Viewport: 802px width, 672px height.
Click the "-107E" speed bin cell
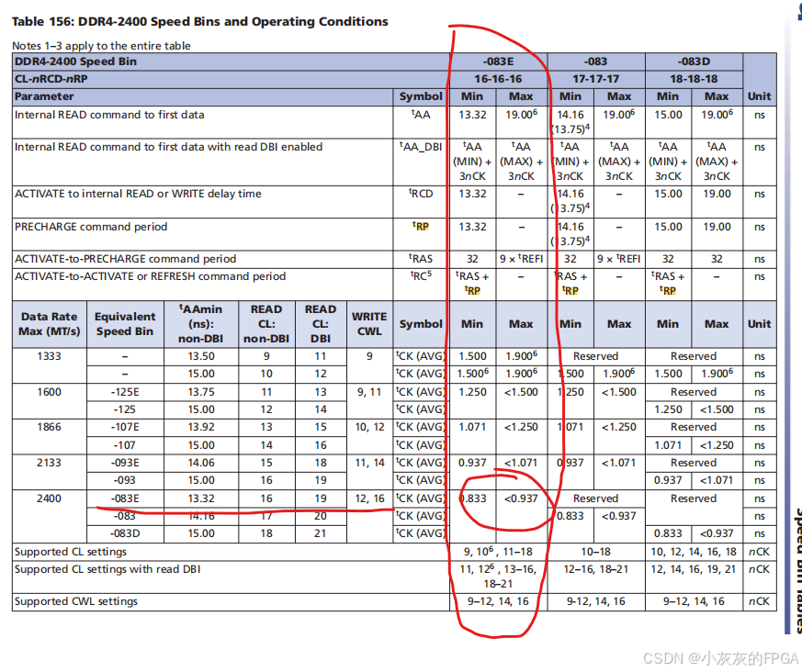coord(125,427)
